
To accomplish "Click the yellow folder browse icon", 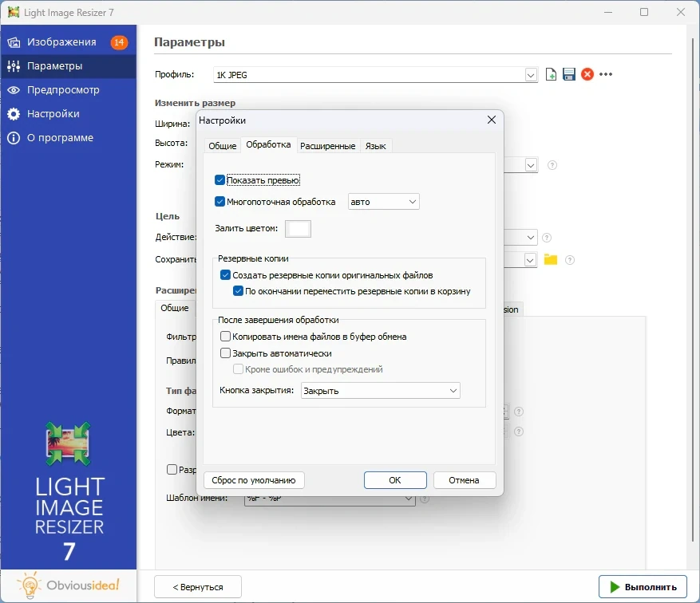I will click(551, 259).
